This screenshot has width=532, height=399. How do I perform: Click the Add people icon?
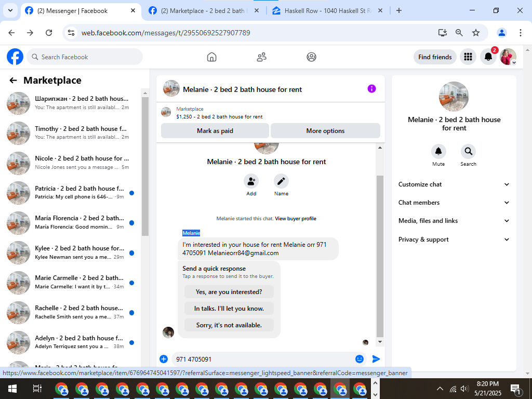tap(251, 181)
